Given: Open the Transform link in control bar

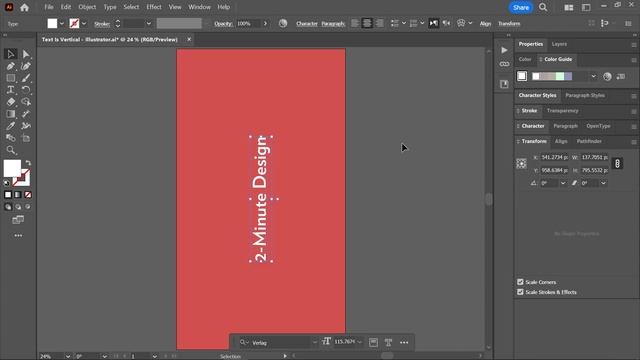Looking at the screenshot, I should [x=509, y=24].
